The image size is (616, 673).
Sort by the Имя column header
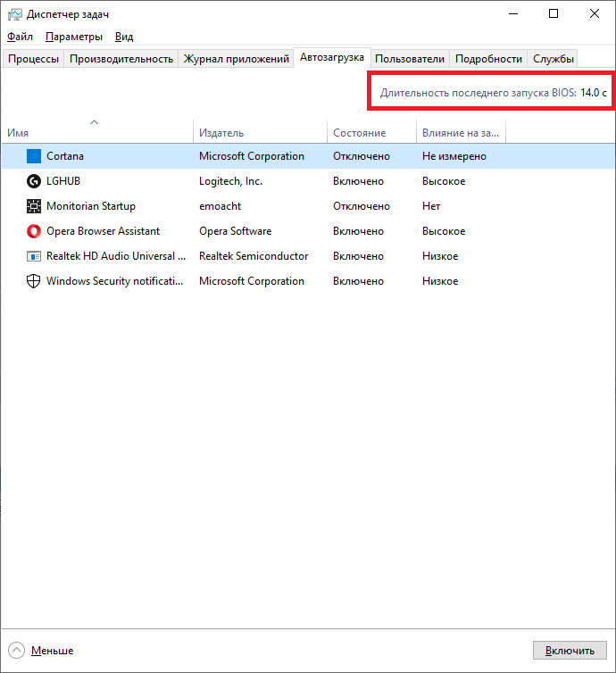coord(97,133)
